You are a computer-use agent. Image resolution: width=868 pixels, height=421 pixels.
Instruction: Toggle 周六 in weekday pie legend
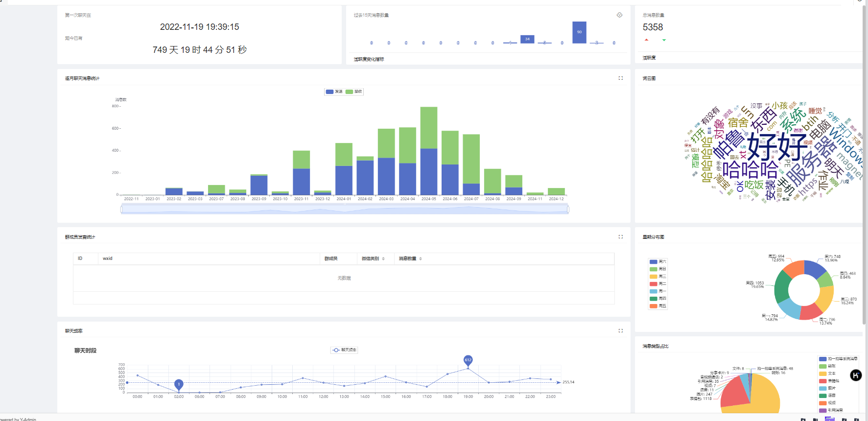tap(658, 262)
